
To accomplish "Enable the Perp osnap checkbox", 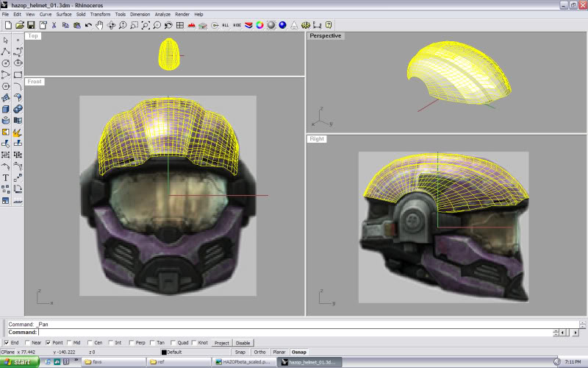I will click(132, 342).
